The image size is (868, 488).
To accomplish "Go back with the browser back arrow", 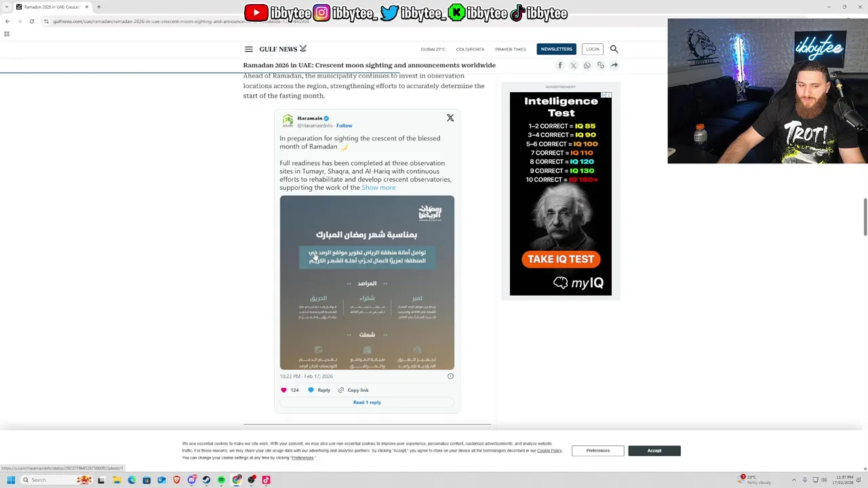I will pos(7,21).
